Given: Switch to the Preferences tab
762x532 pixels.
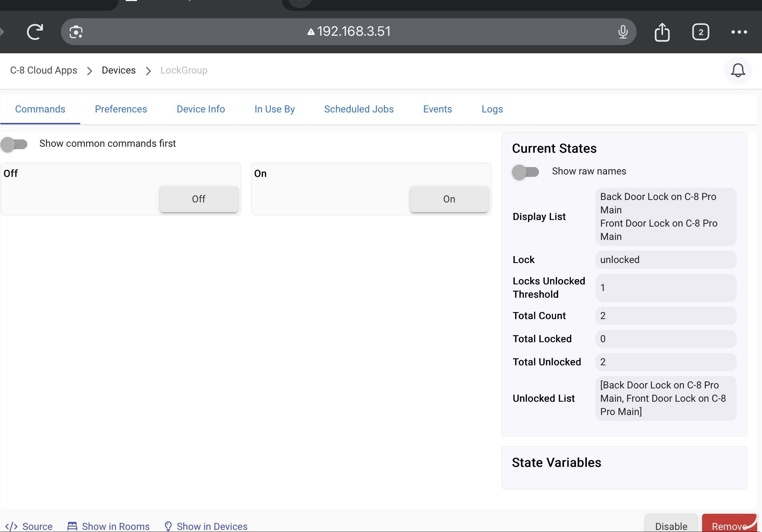Looking at the screenshot, I should (121, 109).
